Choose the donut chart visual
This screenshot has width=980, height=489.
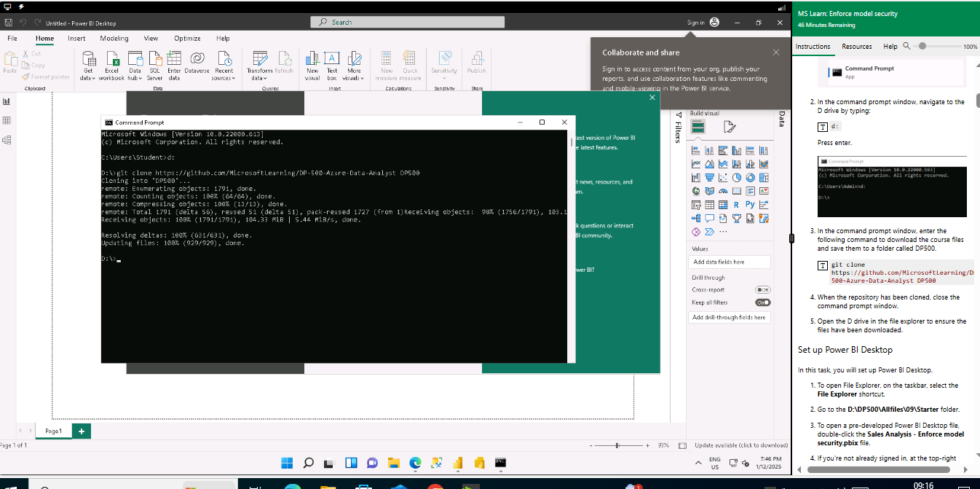point(750,177)
